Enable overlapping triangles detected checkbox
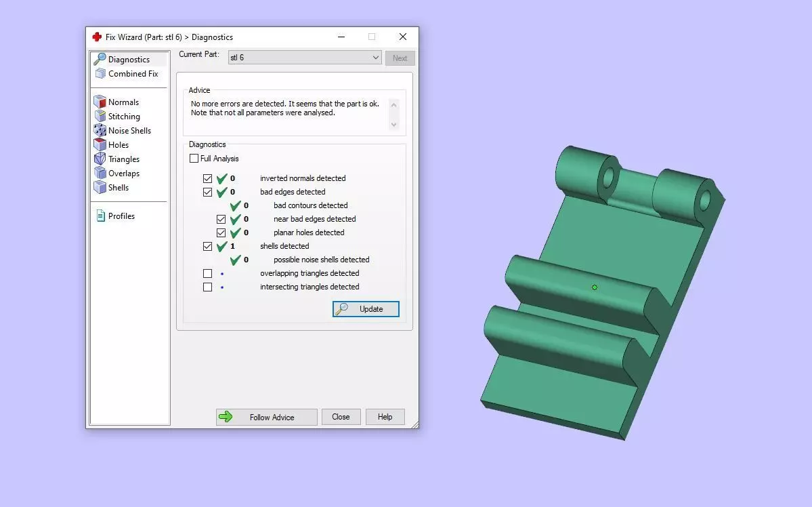The height and width of the screenshot is (507, 812). (208, 273)
